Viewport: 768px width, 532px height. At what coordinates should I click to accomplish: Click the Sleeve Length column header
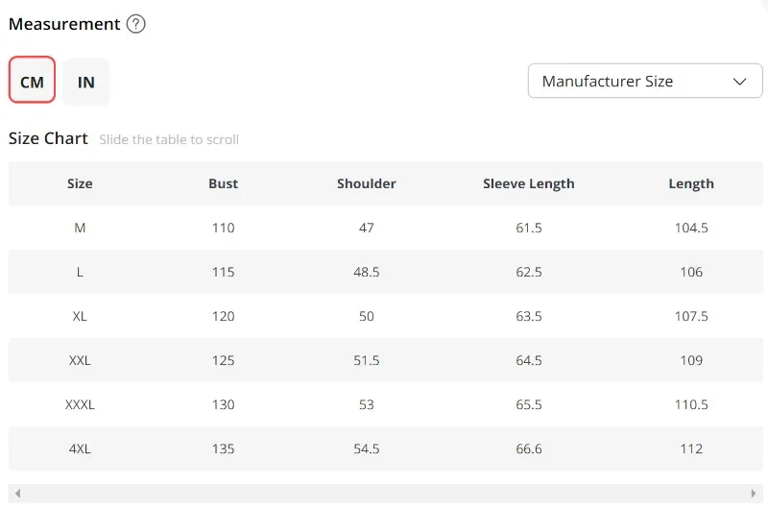click(x=529, y=183)
